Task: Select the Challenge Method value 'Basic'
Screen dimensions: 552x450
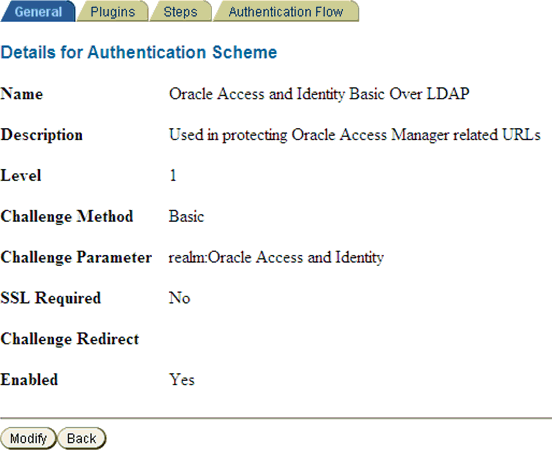Action: [186, 217]
